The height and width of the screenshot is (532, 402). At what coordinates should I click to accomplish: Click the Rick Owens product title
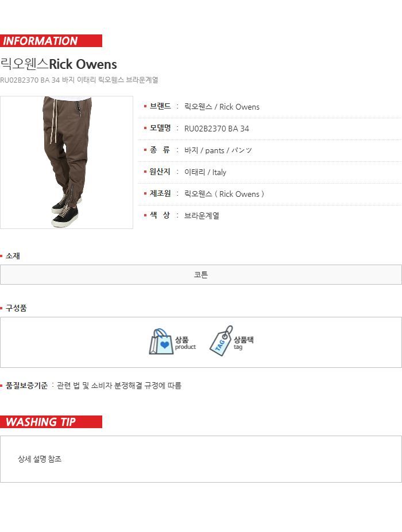click(x=59, y=64)
